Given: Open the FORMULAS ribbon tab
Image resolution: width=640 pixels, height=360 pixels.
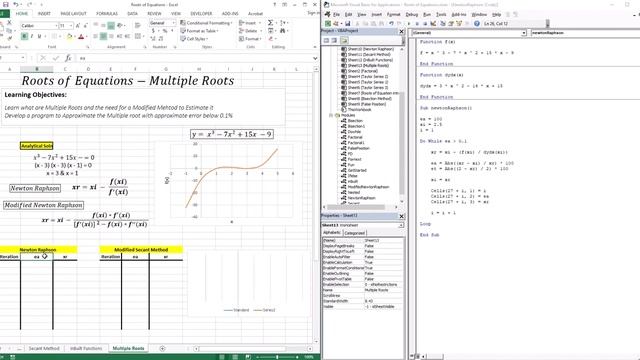Looking at the screenshot, I should tap(107, 13).
